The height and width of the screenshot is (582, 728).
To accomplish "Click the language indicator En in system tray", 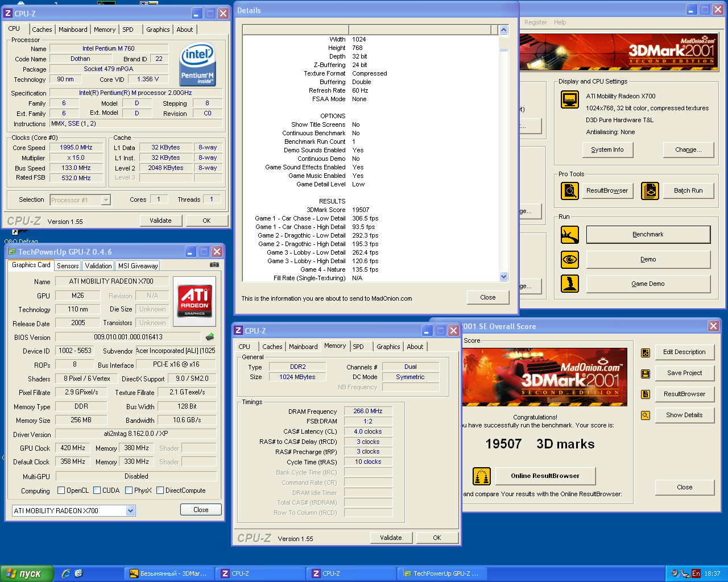I will [x=696, y=573].
